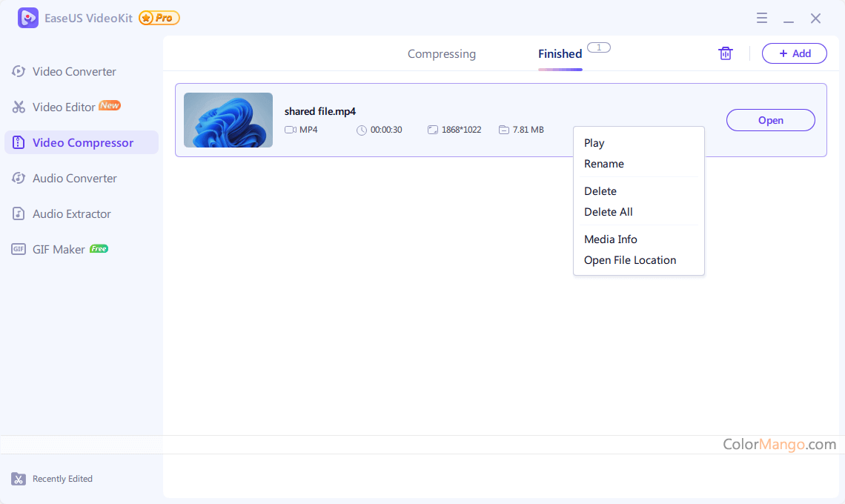
Task: Select Video Compressor in the sidebar
Action: [82, 142]
